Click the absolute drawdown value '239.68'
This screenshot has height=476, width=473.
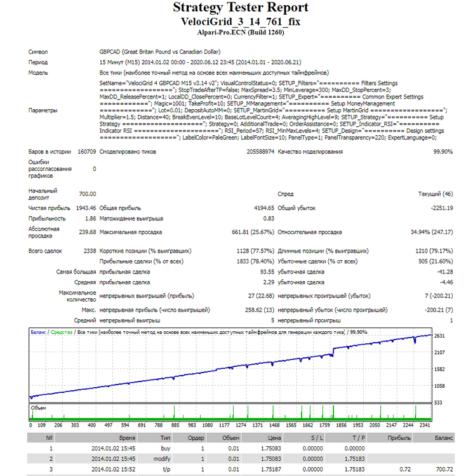click(x=88, y=232)
